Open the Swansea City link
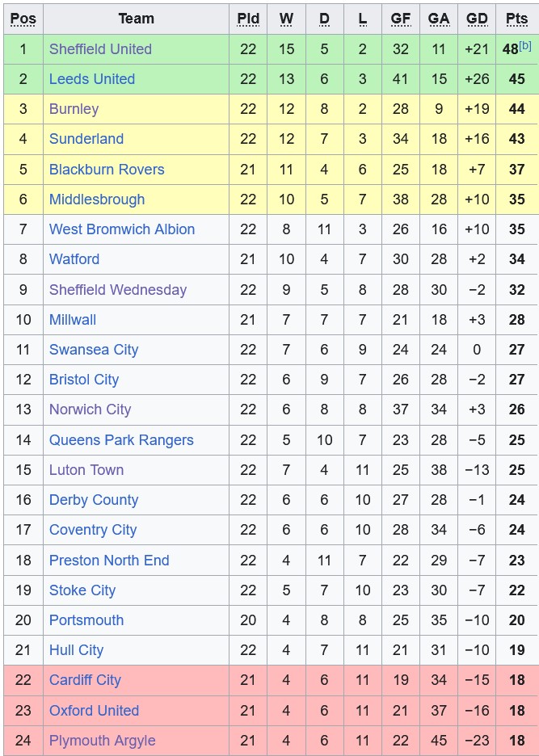The width and height of the screenshot is (539, 756). (94, 350)
